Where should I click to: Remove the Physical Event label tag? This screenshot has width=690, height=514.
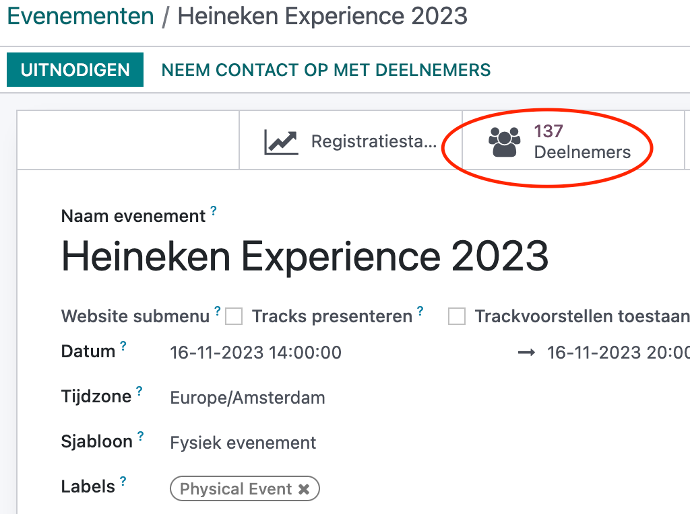click(x=304, y=489)
